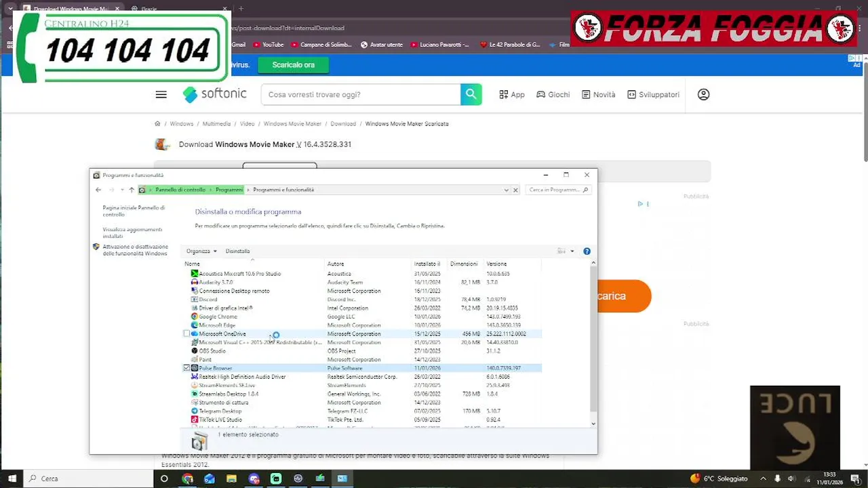Click the Windows Movie Maker breadcrumb link
Viewport: 868px width, 488px height.
point(292,124)
